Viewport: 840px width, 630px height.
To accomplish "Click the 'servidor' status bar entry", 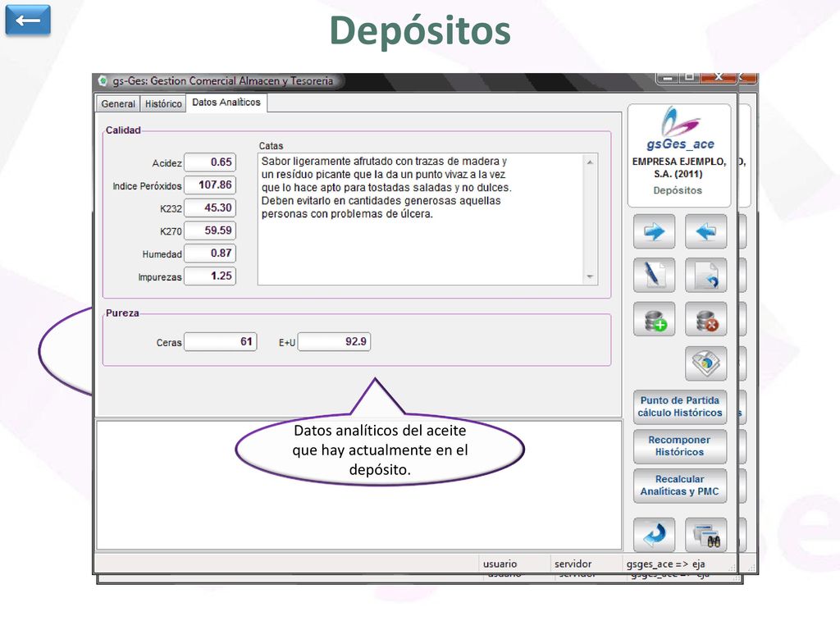I will [x=573, y=564].
